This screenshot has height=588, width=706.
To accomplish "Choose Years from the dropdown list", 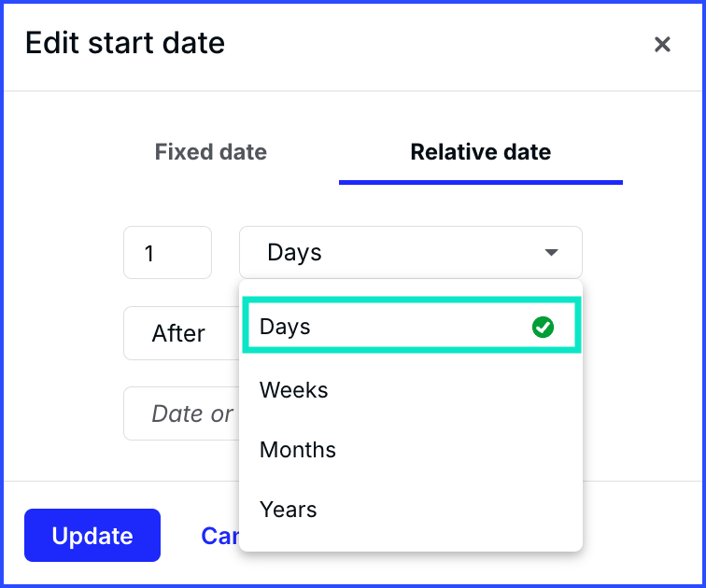I will point(412,510).
